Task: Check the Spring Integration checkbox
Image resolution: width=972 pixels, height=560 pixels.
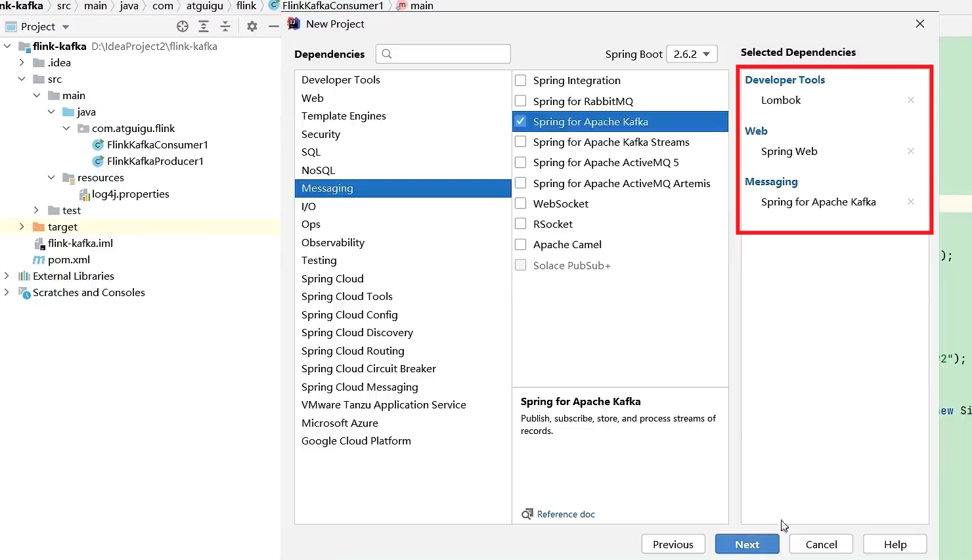Action: (521, 80)
